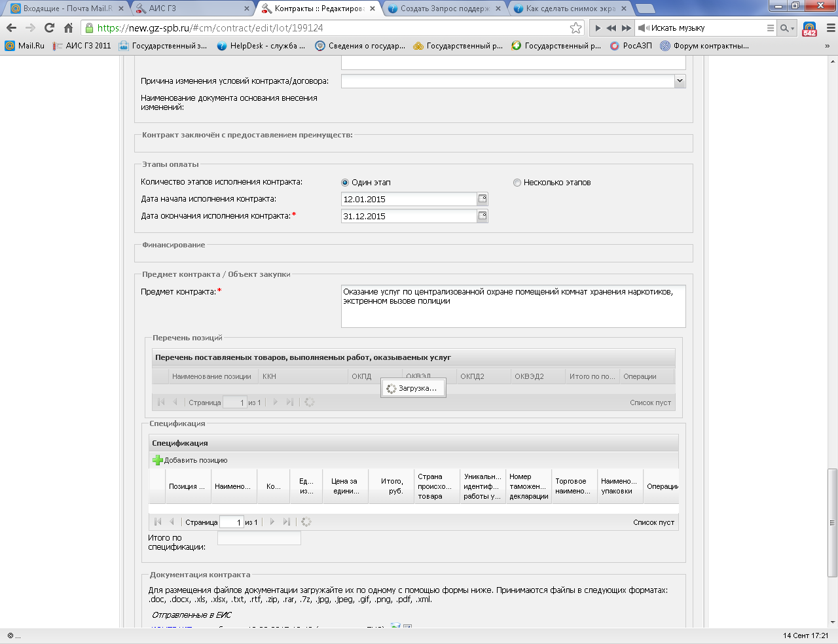Open the 'HelpDesk - служба' bookmark
Image resolution: width=838 pixels, height=644 pixels.
point(261,46)
